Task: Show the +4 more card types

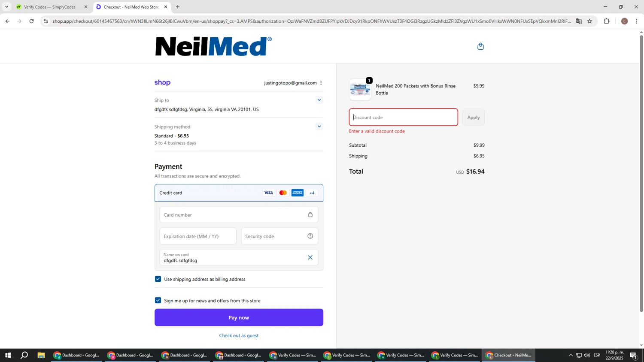Action: [x=312, y=193]
